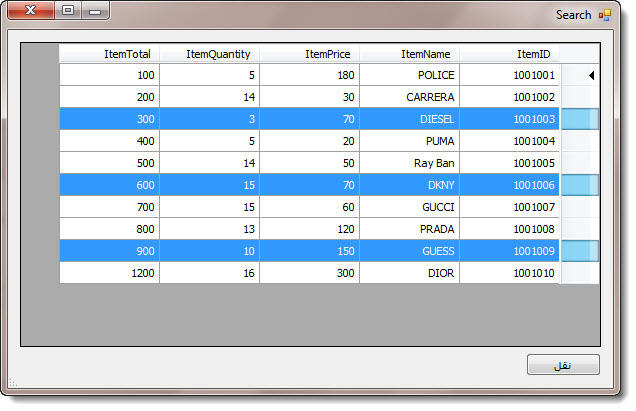Click the ItemQuantity column header
The height and width of the screenshot is (411, 636).
click(210, 54)
